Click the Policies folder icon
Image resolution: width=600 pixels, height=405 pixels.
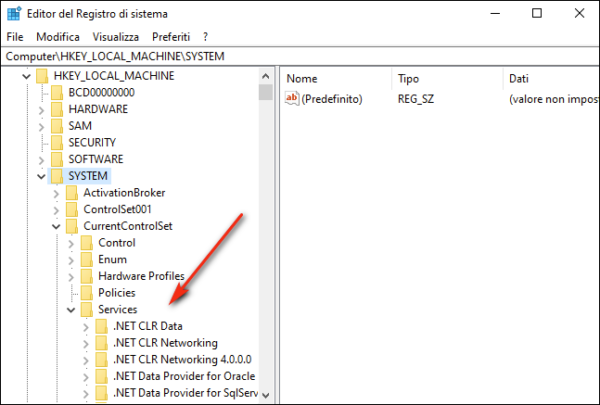pyautogui.click(x=87, y=292)
